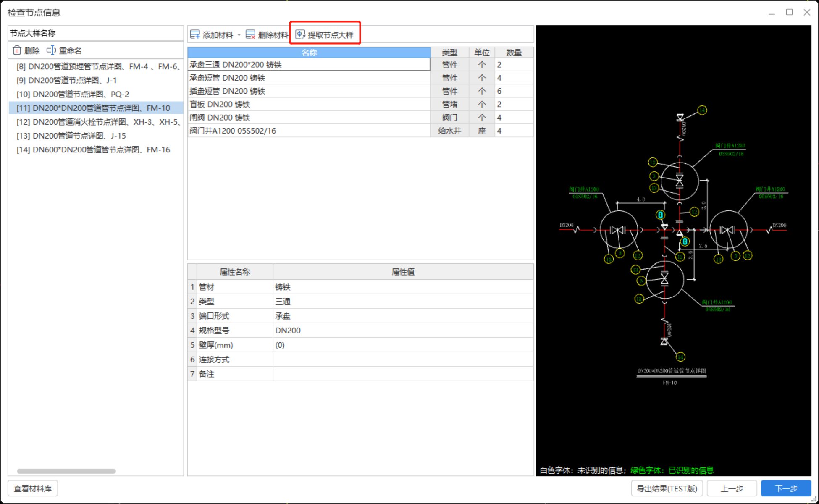Click the empty 备注 value field

coord(403,374)
